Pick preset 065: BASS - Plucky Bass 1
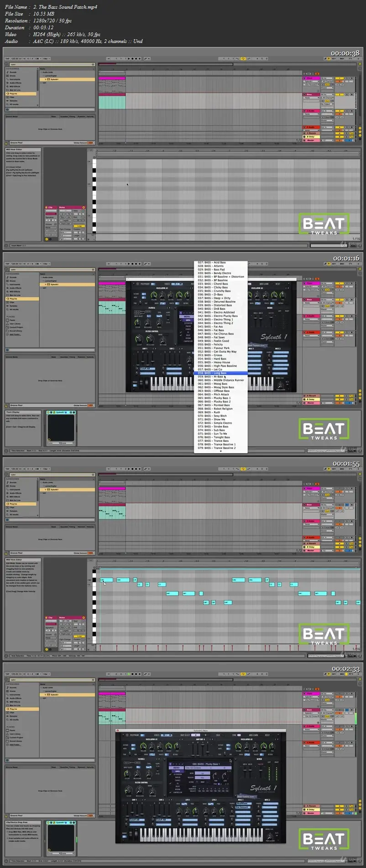The image size is (366, 868). pos(221,398)
